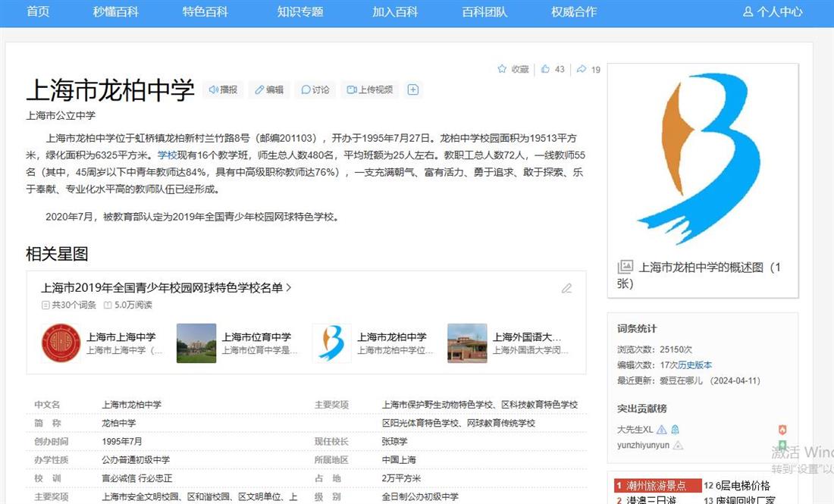Click the plus add icon beside 上传视频
834x504 pixels.
pyautogui.click(x=412, y=89)
